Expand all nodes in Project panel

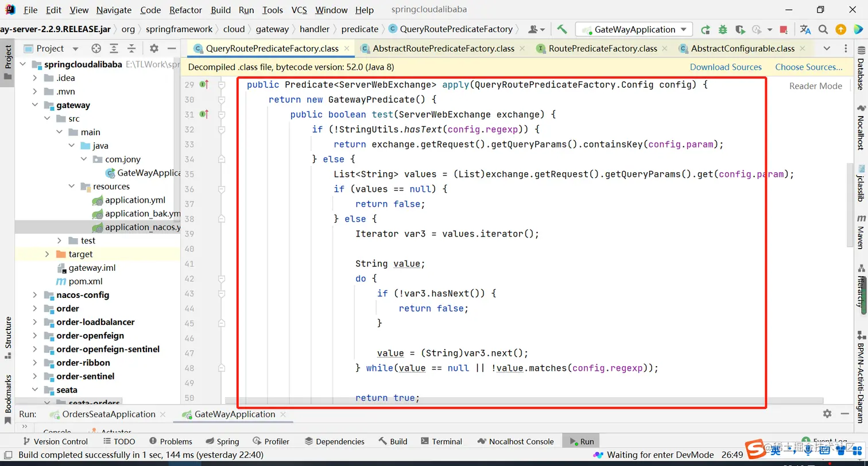coord(114,49)
